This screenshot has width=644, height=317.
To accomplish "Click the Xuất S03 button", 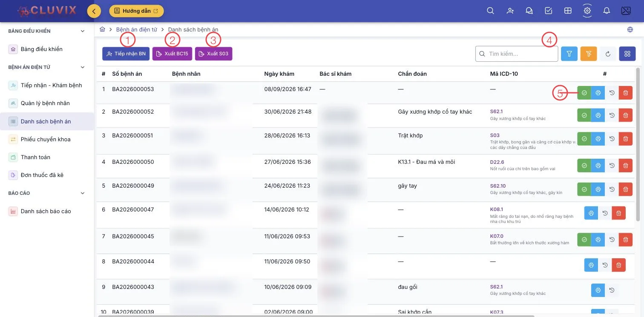I will pyautogui.click(x=213, y=54).
